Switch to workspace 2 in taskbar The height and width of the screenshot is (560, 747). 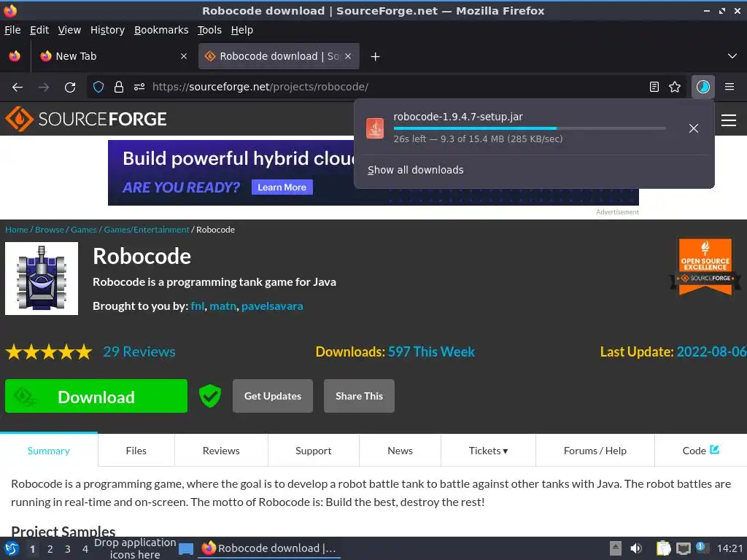click(50, 549)
